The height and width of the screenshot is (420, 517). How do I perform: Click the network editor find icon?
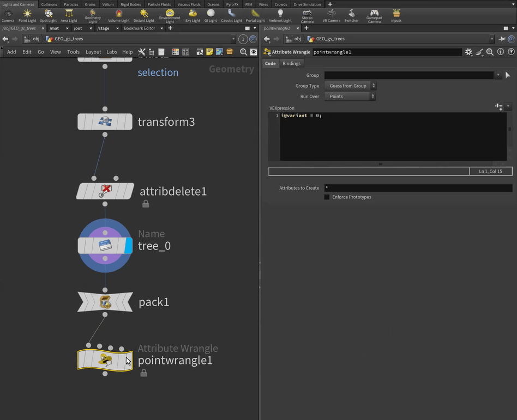(x=244, y=52)
